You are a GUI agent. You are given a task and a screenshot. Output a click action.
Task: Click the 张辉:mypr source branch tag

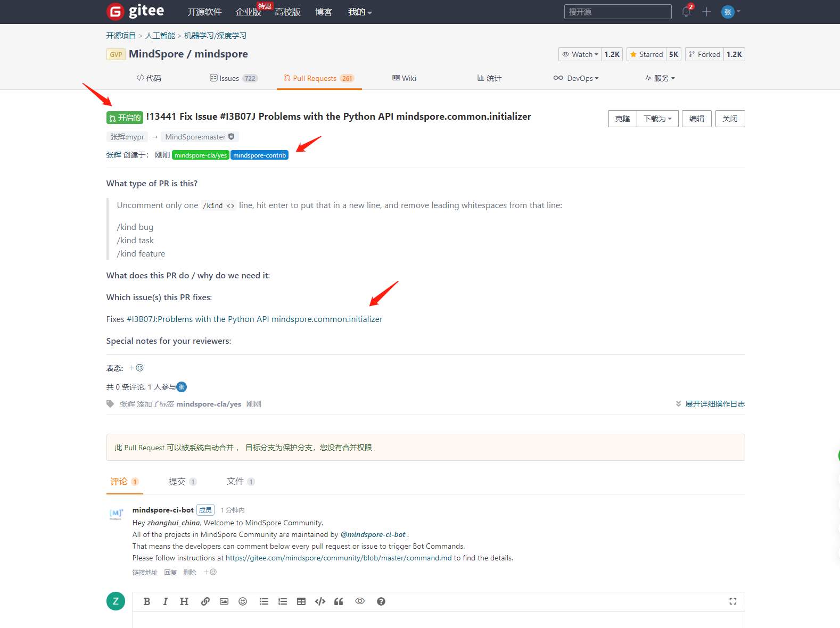click(127, 137)
